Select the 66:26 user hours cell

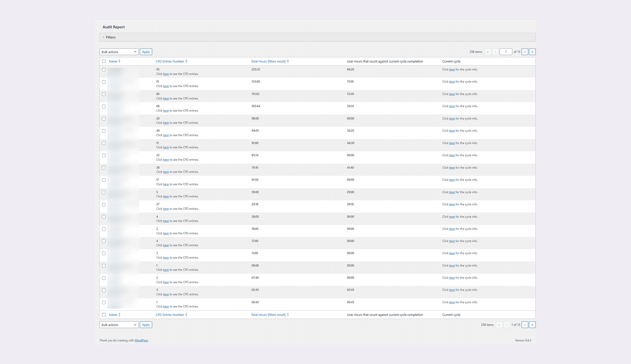point(350,69)
